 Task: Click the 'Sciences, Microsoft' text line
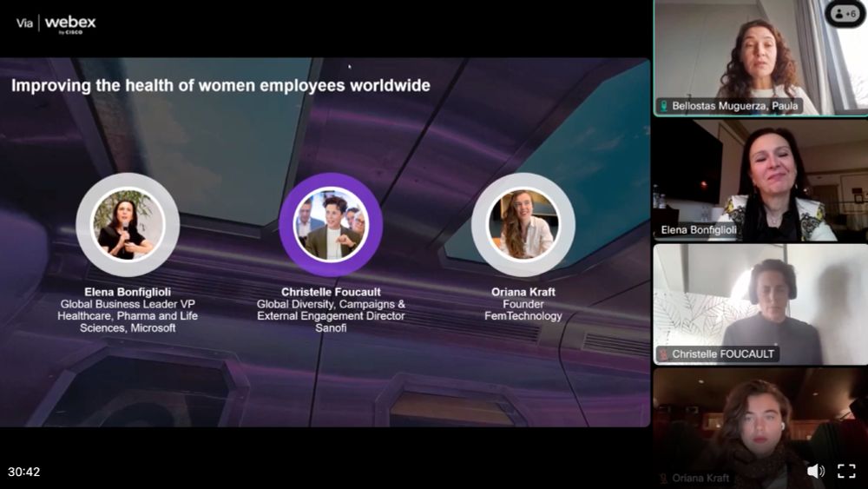click(128, 327)
